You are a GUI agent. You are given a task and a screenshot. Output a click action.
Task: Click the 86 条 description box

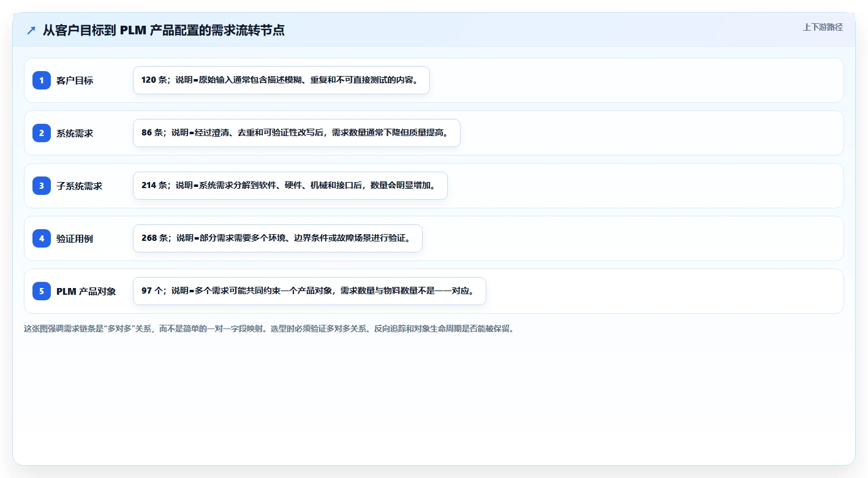point(296,133)
